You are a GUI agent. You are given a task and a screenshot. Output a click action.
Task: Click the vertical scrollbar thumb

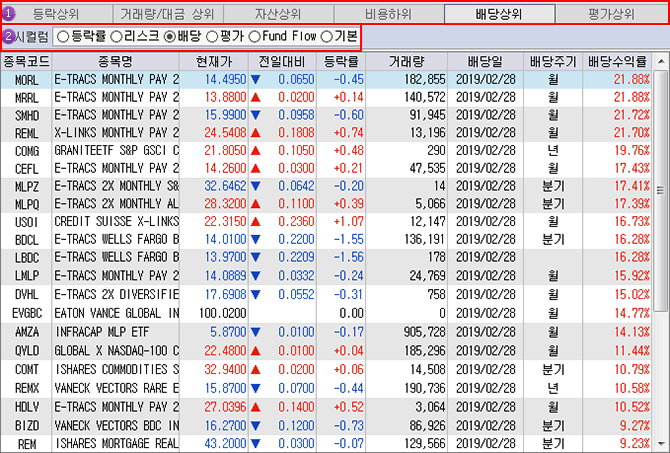(x=661, y=191)
